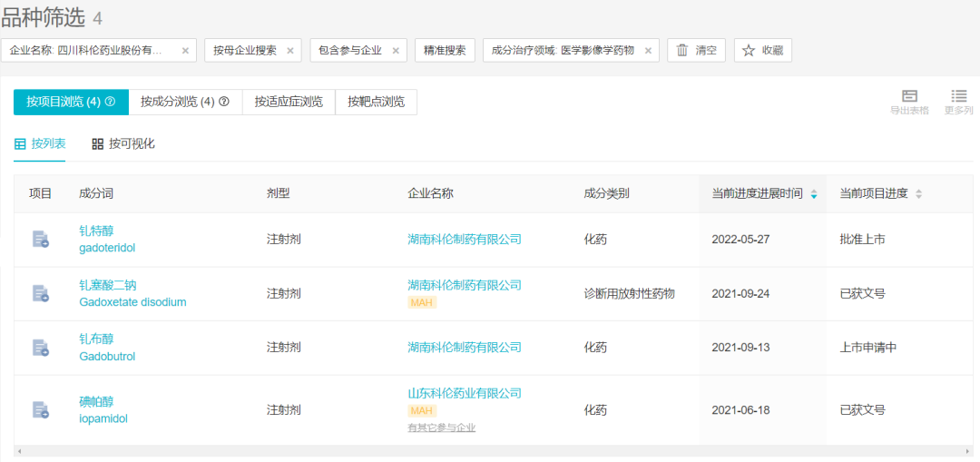Click the 清空 trash button

coord(696,51)
